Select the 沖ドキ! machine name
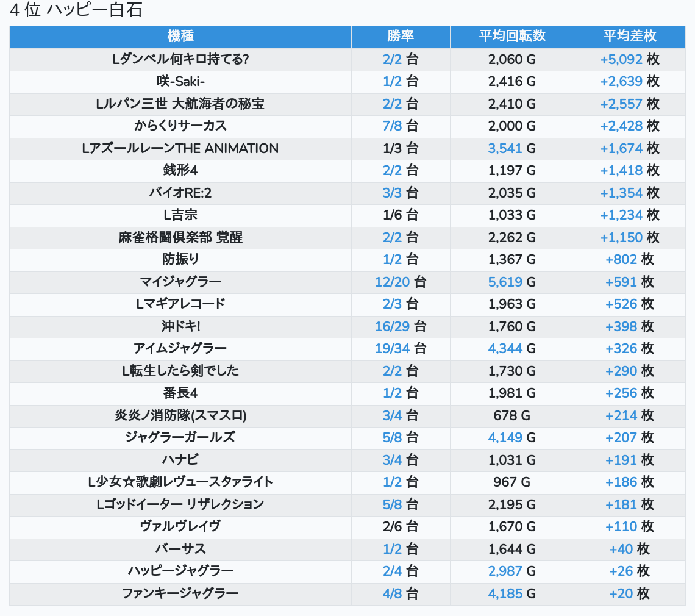 pyautogui.click(x=180, y=326)
